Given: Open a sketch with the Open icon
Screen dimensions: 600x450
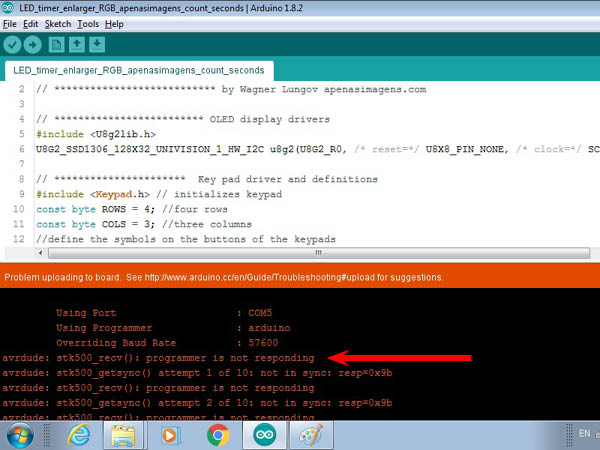Looking at the screenshot, I should click(x=77, y=45).
